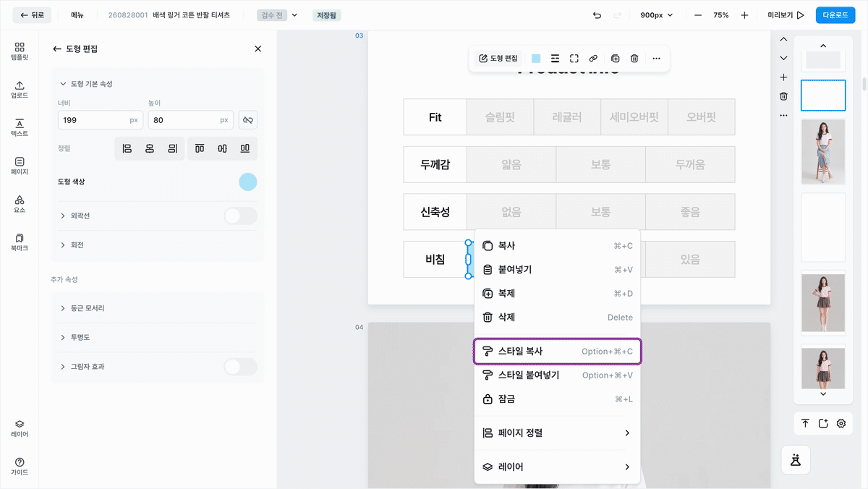Screen dimensions: 868x489
Task: Align shape to the left
Action: tap(127, 148)
